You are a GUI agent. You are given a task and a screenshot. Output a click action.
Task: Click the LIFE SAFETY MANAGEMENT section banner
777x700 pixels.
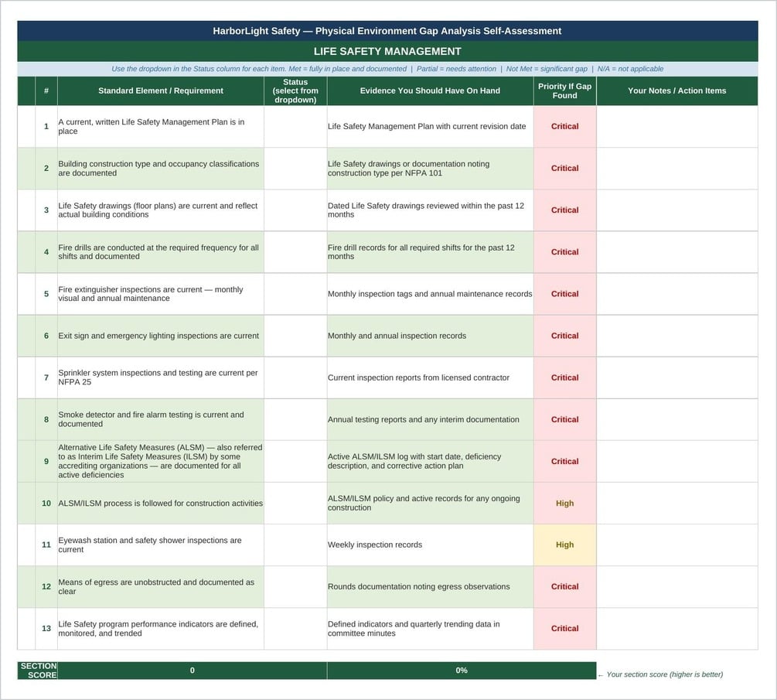click(387, 52)
